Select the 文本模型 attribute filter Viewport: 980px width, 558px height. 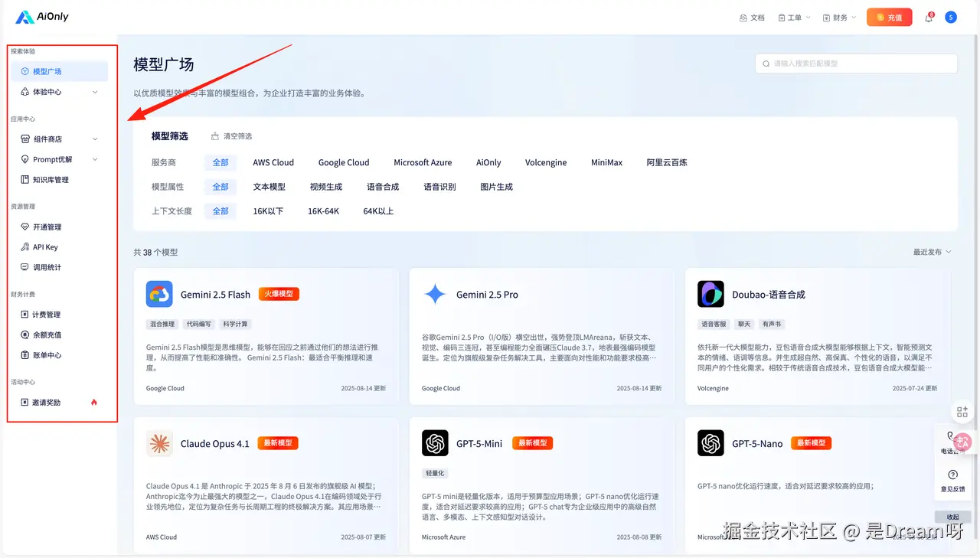(x=270, y=186)
